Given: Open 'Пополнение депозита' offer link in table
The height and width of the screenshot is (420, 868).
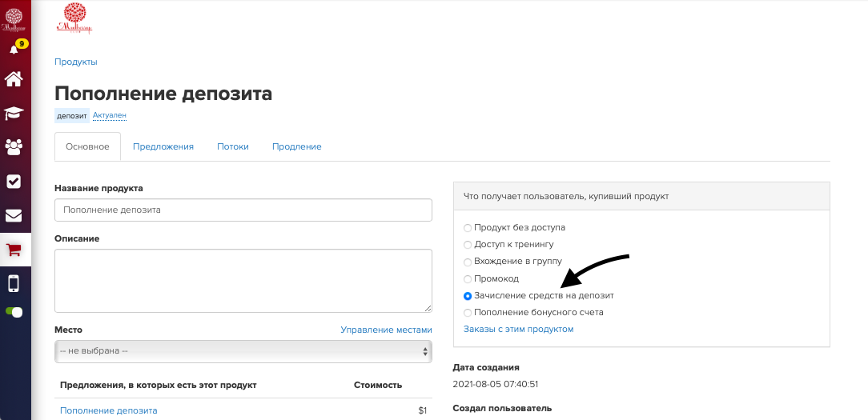Looking at the screenshot, I should coord(109,410).
